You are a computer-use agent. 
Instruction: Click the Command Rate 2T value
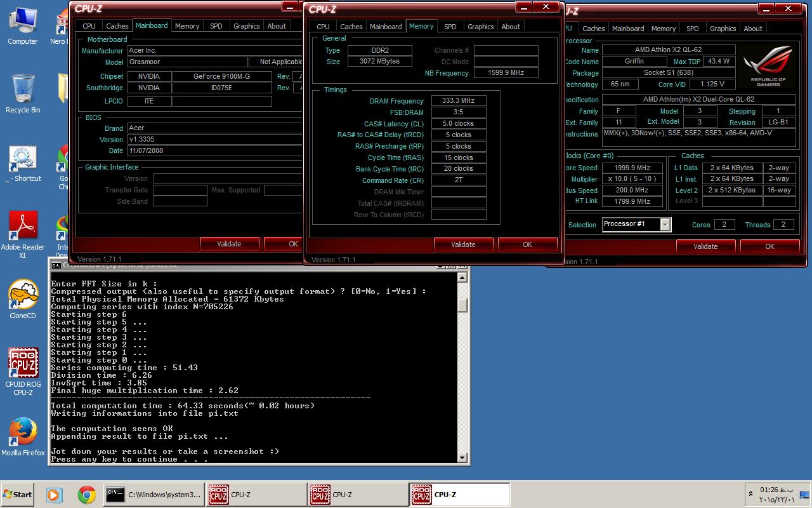pos(459,180)
